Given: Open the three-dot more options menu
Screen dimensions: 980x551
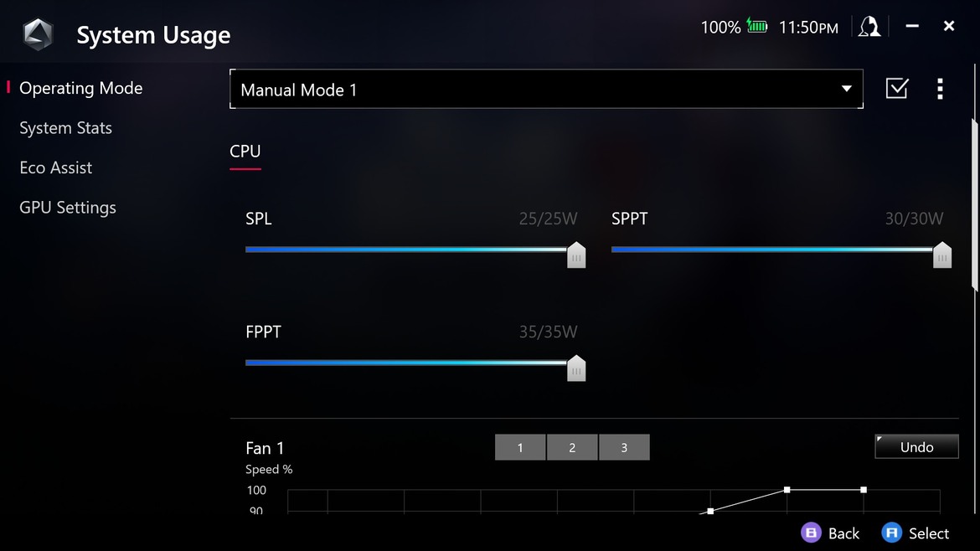Looking at the screenshot, I should pos(940,89).
